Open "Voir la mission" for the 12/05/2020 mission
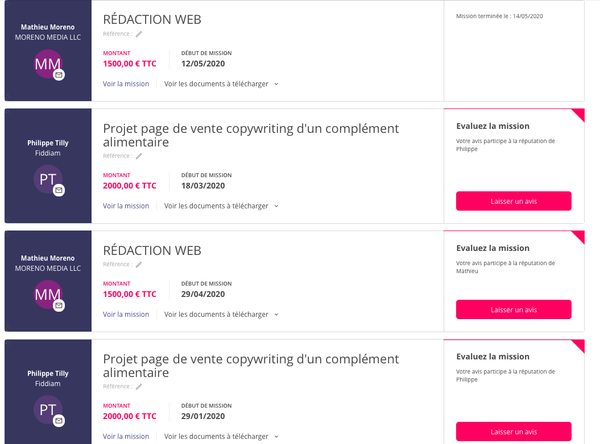The image size is (600, 444). point(126,84)
